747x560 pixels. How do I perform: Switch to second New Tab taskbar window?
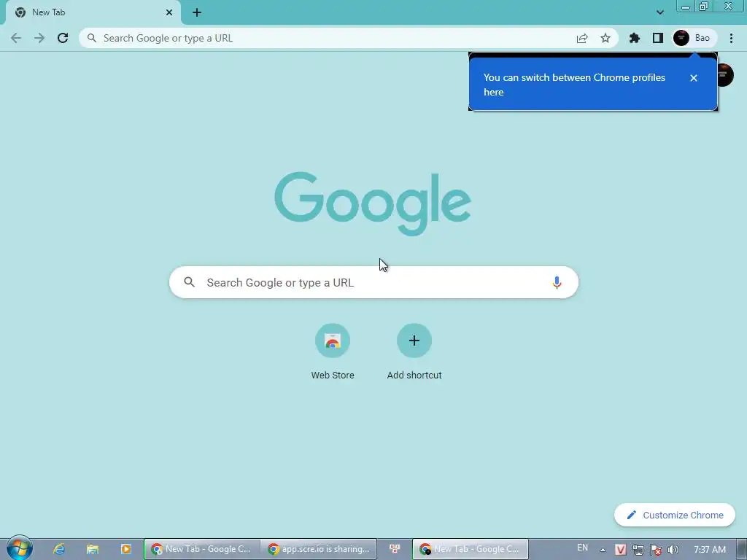(x=471, y=549)
